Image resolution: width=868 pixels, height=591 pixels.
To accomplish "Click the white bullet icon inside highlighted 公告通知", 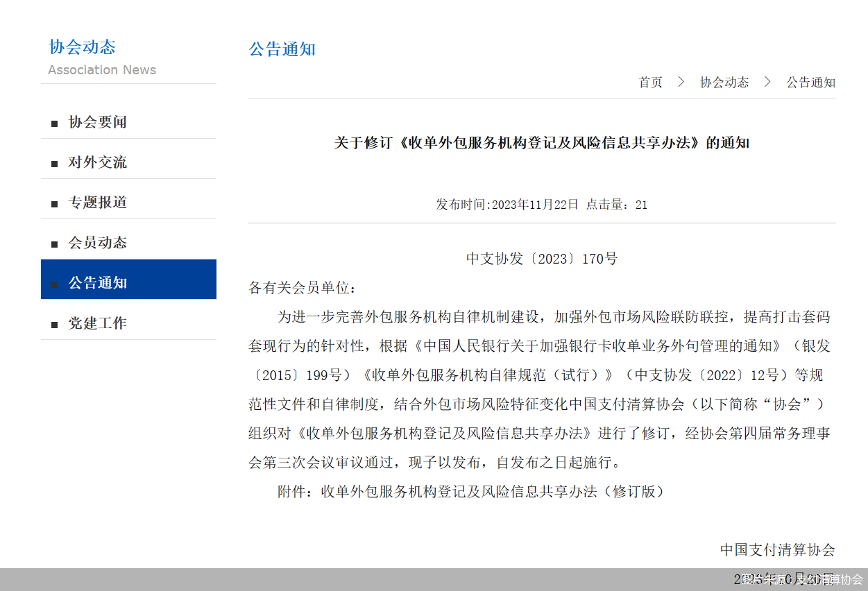I will pyautogui.click(x=54, y=284).
